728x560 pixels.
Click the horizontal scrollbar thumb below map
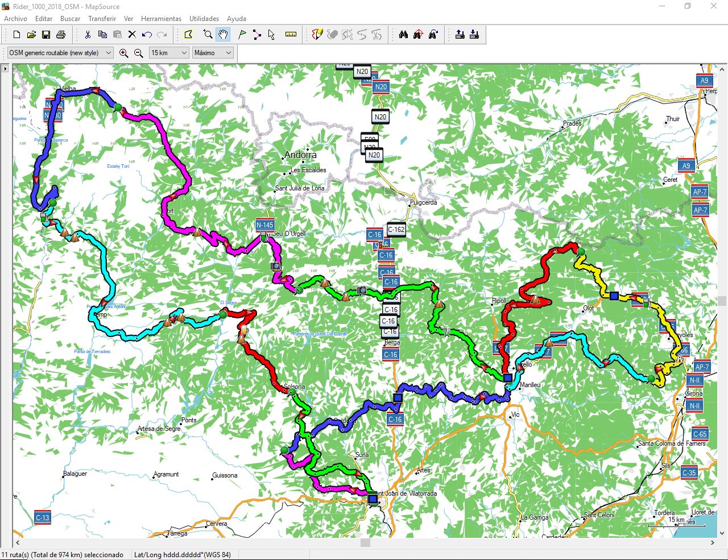[x=365, y=543]
